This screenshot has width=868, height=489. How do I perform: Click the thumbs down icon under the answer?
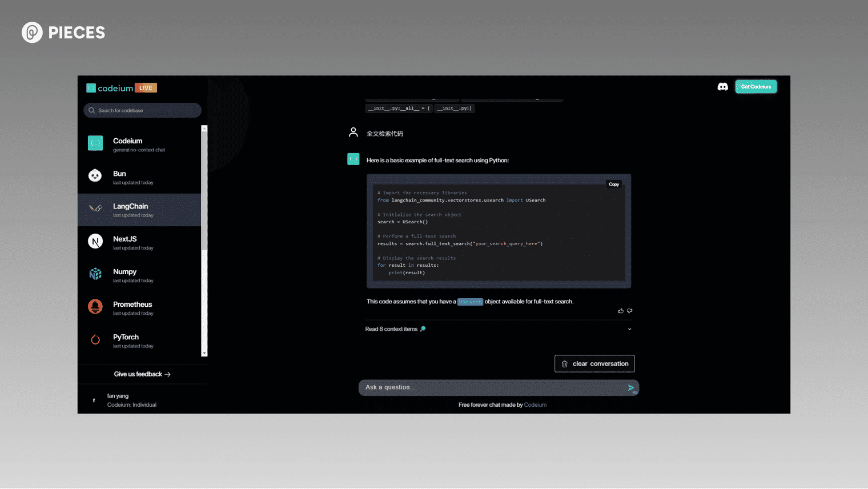coord(630,311)
